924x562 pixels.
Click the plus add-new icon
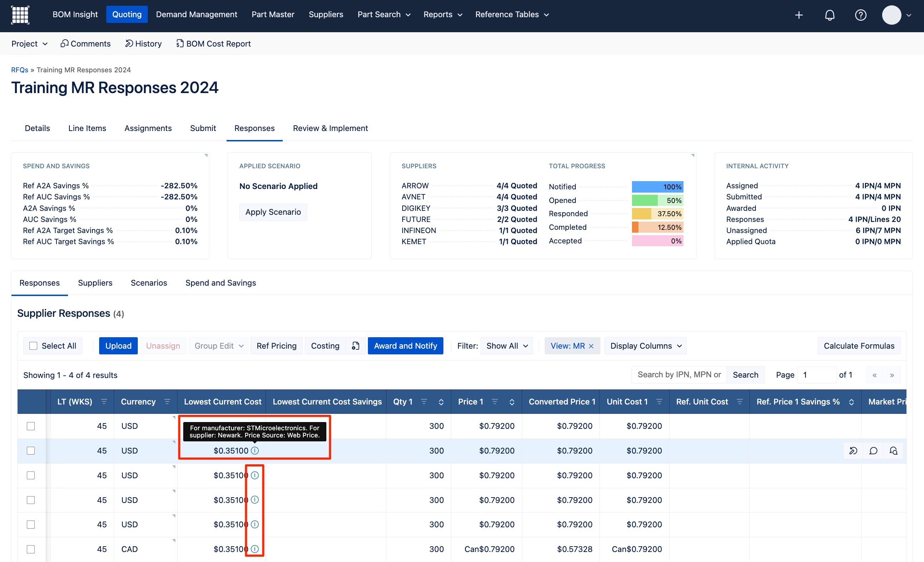(799, 15)
